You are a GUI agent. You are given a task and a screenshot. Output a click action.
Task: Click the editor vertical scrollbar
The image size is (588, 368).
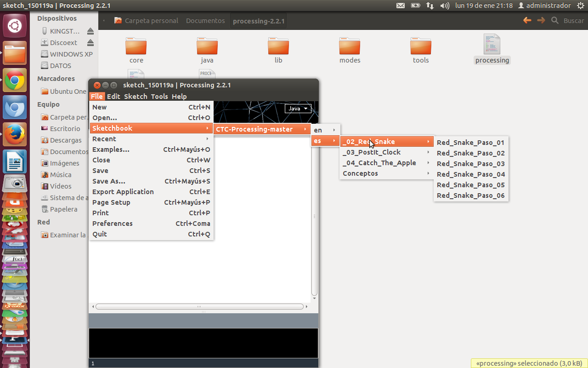[x=315, y=215]
